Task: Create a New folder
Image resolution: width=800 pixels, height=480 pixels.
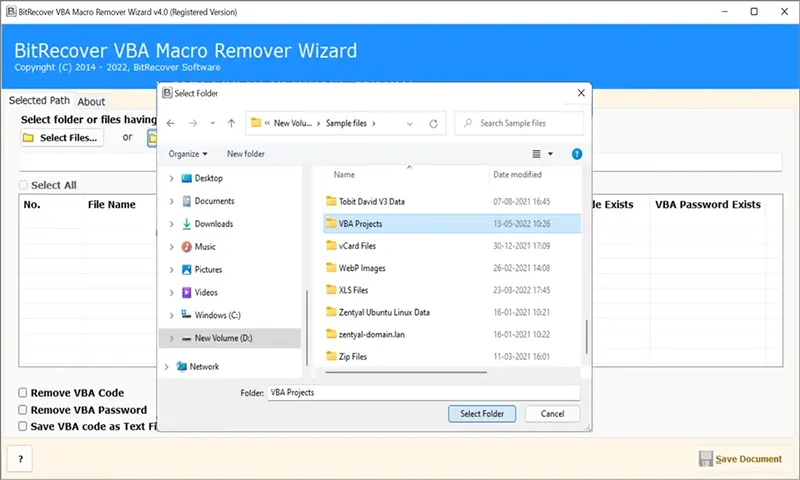Action: (245, 154)
